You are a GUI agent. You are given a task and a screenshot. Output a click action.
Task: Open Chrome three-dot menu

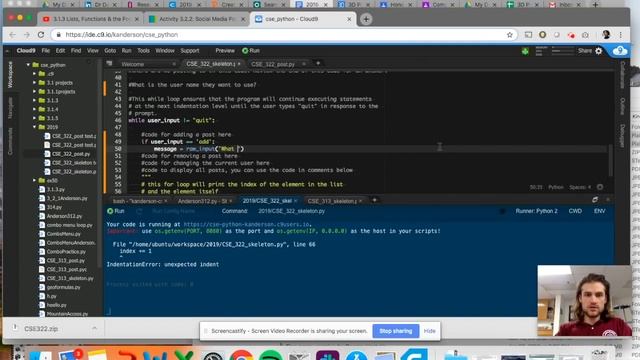(x=620, y=35)
